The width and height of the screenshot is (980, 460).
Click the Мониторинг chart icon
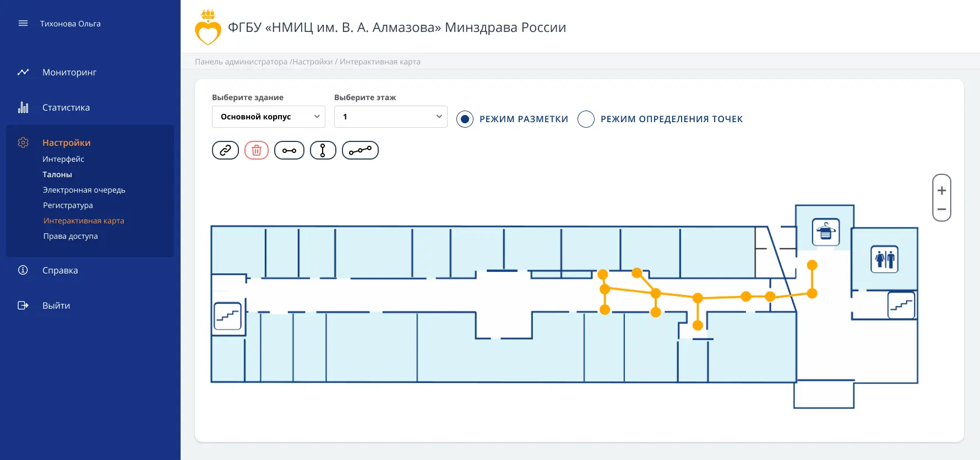point(23,72)
